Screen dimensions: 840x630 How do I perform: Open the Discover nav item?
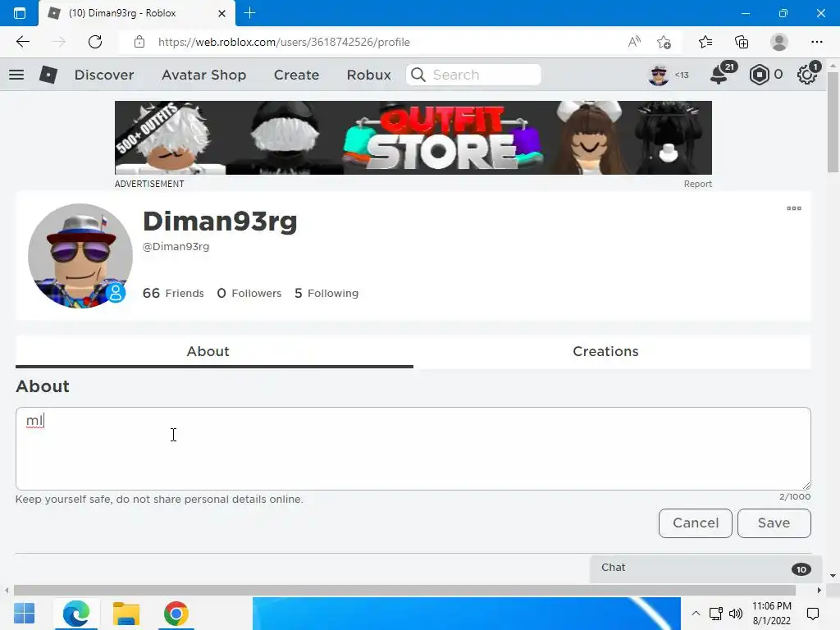point(104,75)
